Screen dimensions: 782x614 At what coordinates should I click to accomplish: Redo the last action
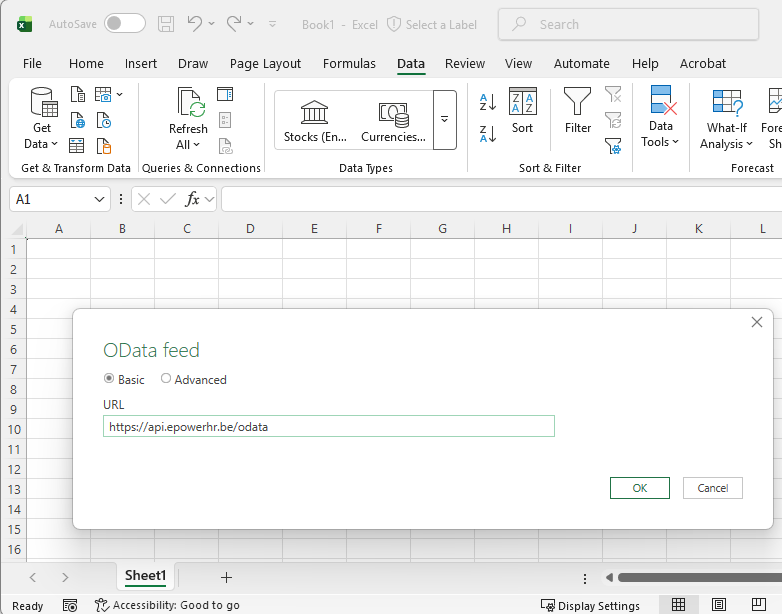point(234,23)
